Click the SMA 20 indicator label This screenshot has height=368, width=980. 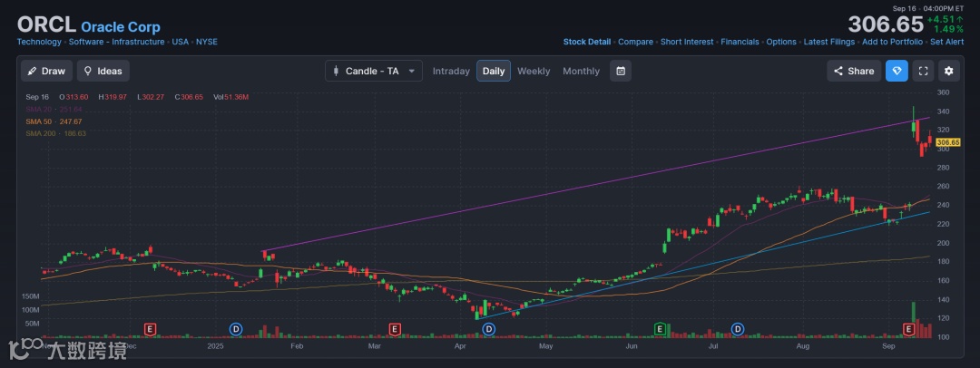54,109
